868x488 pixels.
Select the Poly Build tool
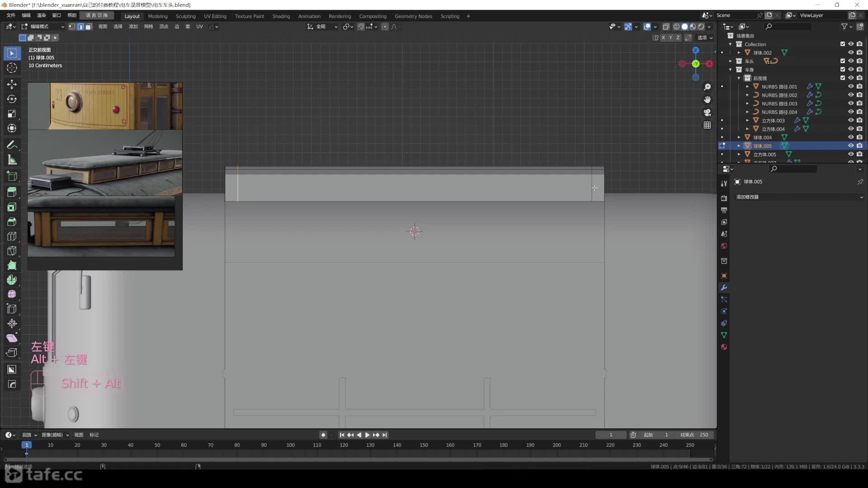click(x=12, y=265)
